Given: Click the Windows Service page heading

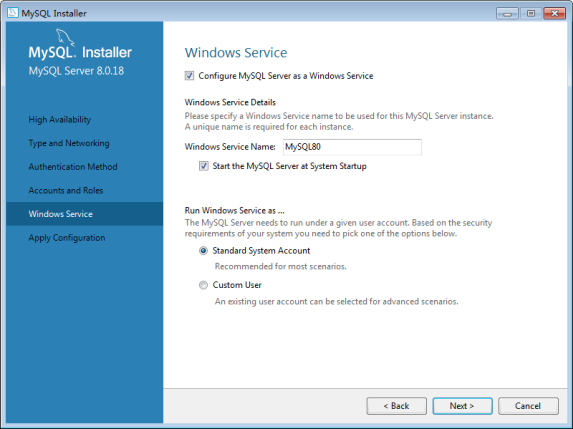Looking at the screenshot, I should (x=236, y=53).
